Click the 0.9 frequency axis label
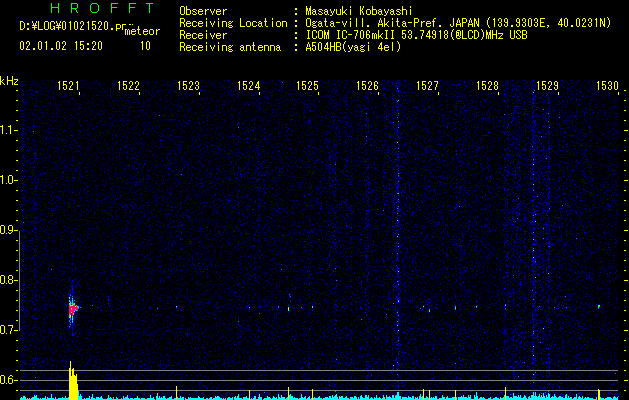The width and height of the screenshot is (629, 400). 8,230
